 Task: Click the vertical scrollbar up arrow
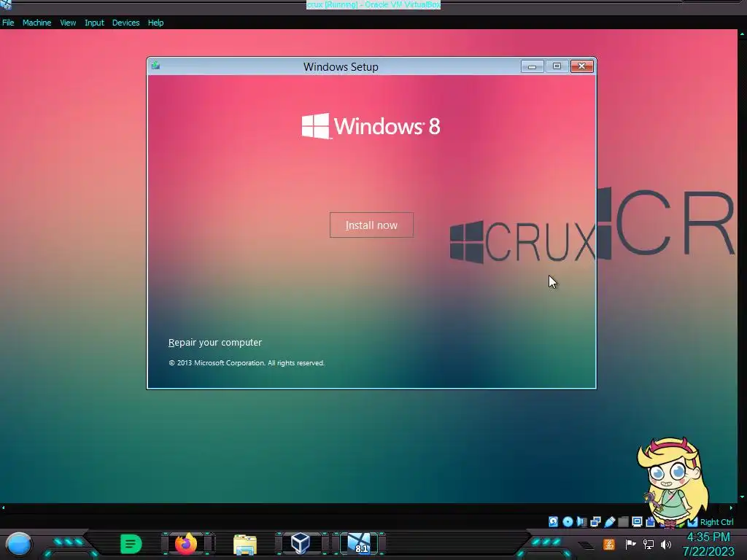point(742,34)
